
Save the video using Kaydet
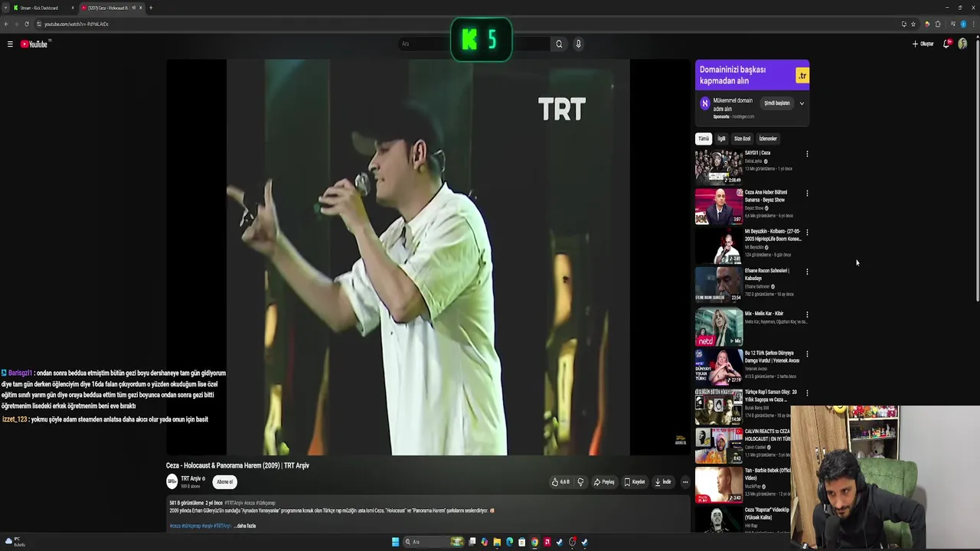click(635, 482)
